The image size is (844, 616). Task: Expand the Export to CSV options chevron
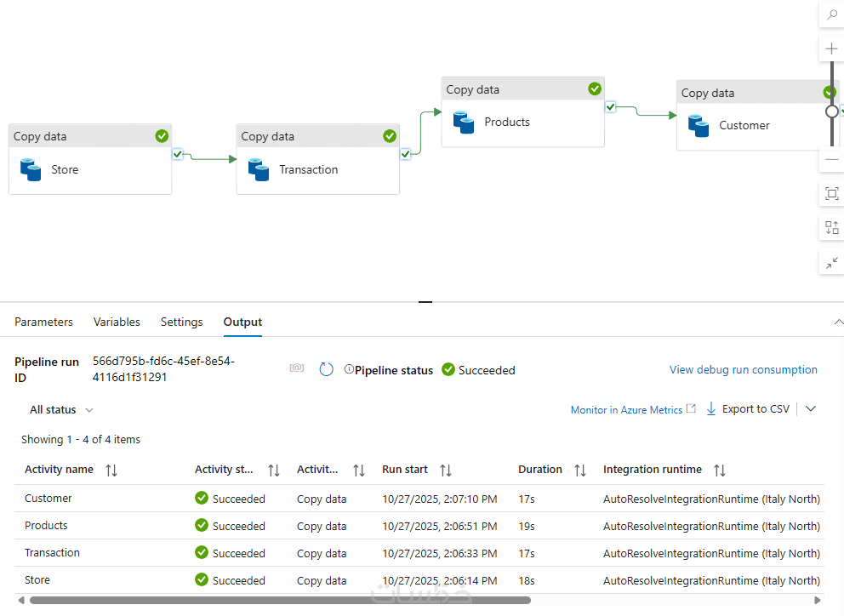pyautogui.click(x=811, y=409)
